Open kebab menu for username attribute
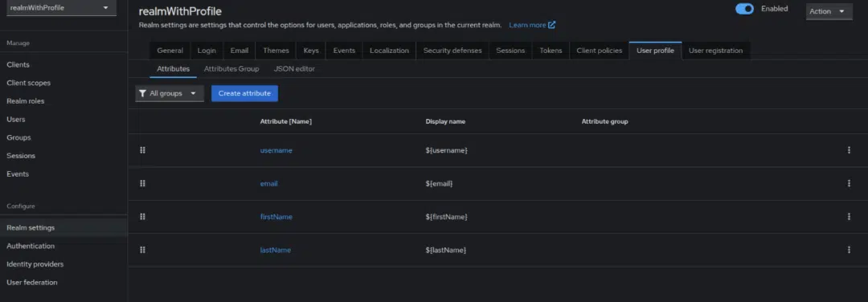 849,150
